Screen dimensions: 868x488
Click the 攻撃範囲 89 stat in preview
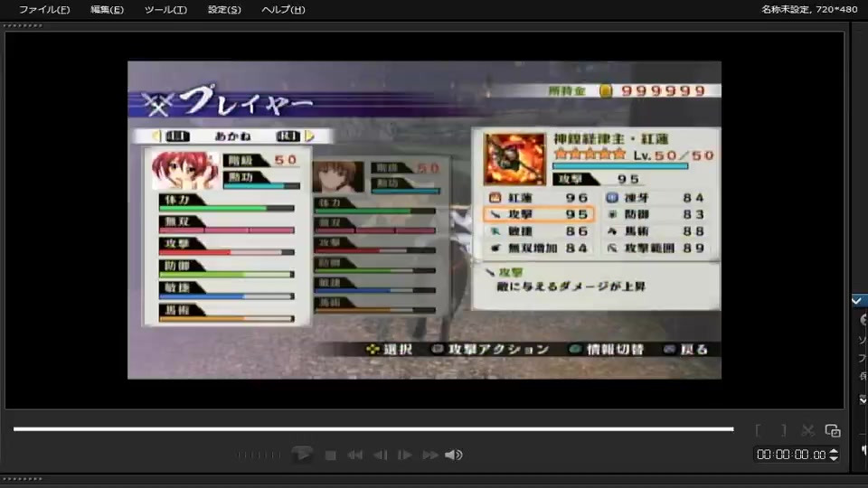(x=656, y=249)
